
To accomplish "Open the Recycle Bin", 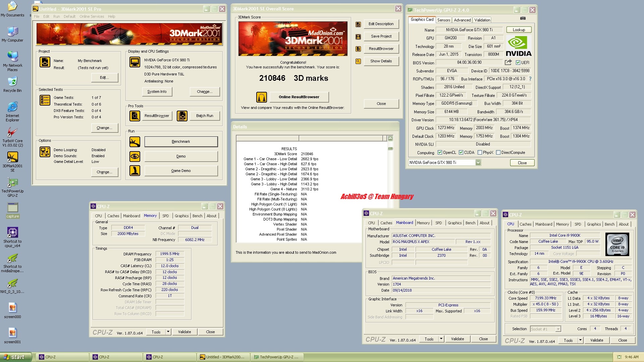I will (12, 84).
